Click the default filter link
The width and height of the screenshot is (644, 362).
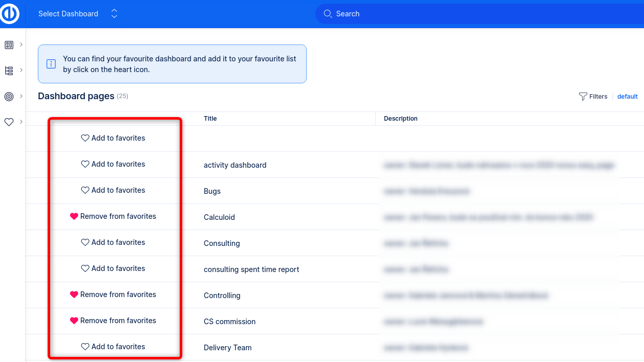click(x=627, y=97)
